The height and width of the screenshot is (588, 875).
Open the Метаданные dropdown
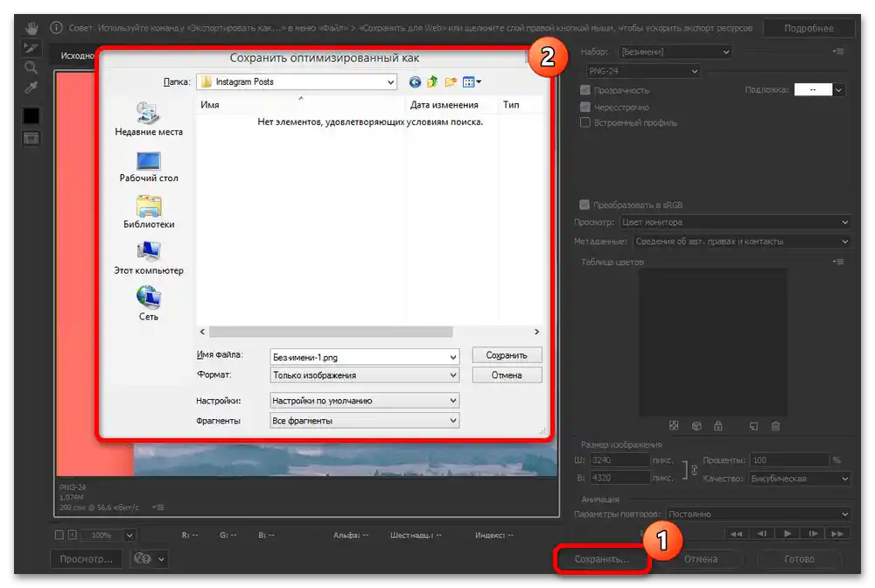(742, 241)
